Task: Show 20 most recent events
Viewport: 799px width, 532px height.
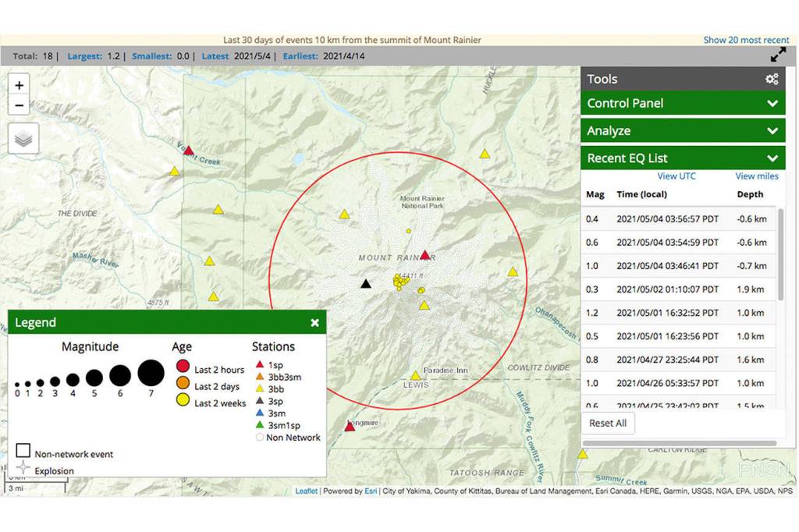Action: (746, 40)
